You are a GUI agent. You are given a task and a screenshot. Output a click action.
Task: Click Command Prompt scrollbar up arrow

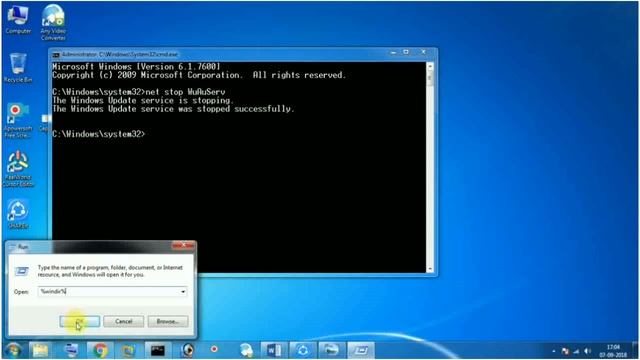(429, 66)
